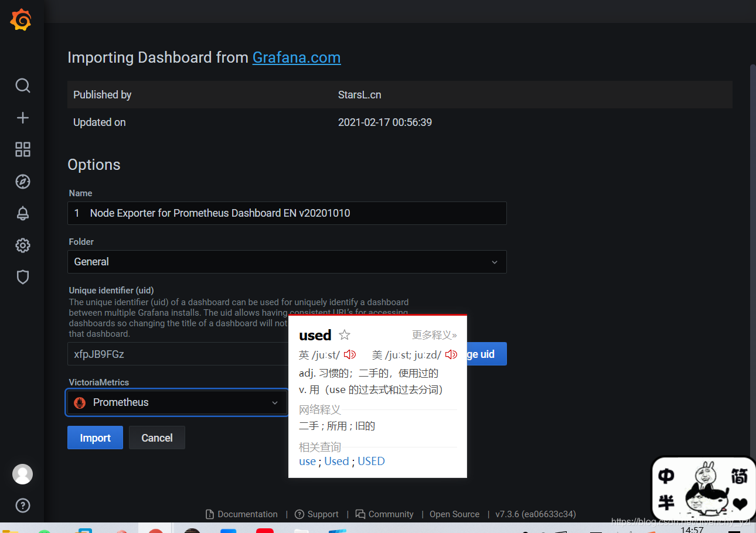Click the Prometheus flame icon in dropdown
The height and width of the screenshot is (533, 756).
pos(80,402)
